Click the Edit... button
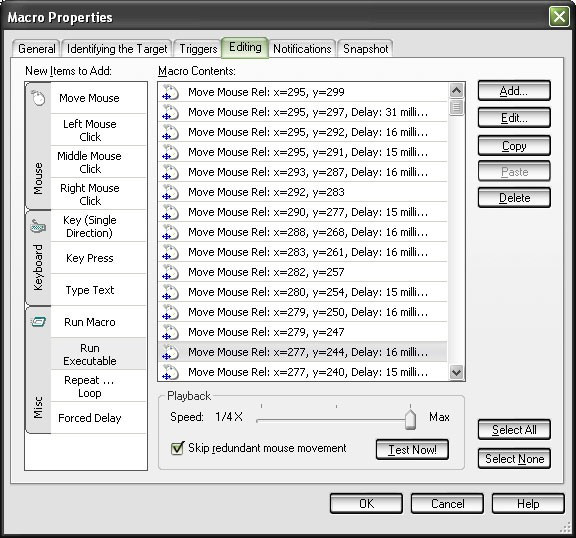Viewport: 576px width, 538px height. tap(514, 118)
